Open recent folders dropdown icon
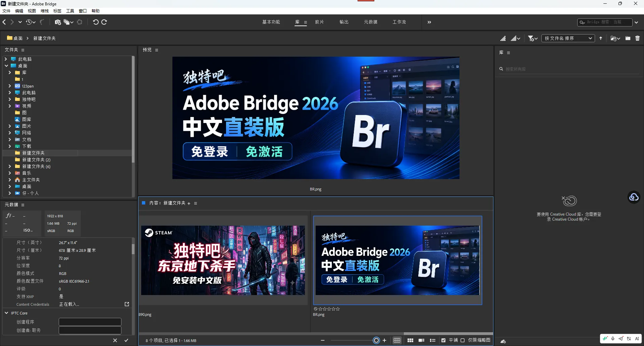This screenshot has width=644, height=346. click(x=615, y=39)
